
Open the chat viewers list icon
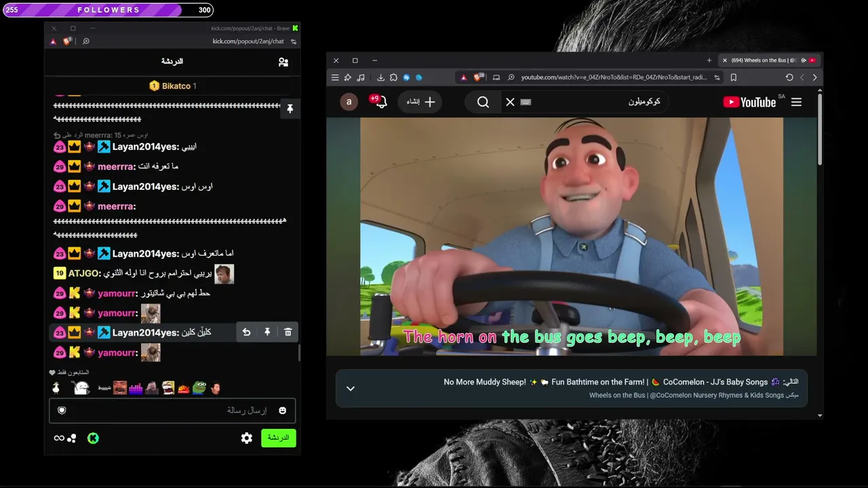pos(283,62)
